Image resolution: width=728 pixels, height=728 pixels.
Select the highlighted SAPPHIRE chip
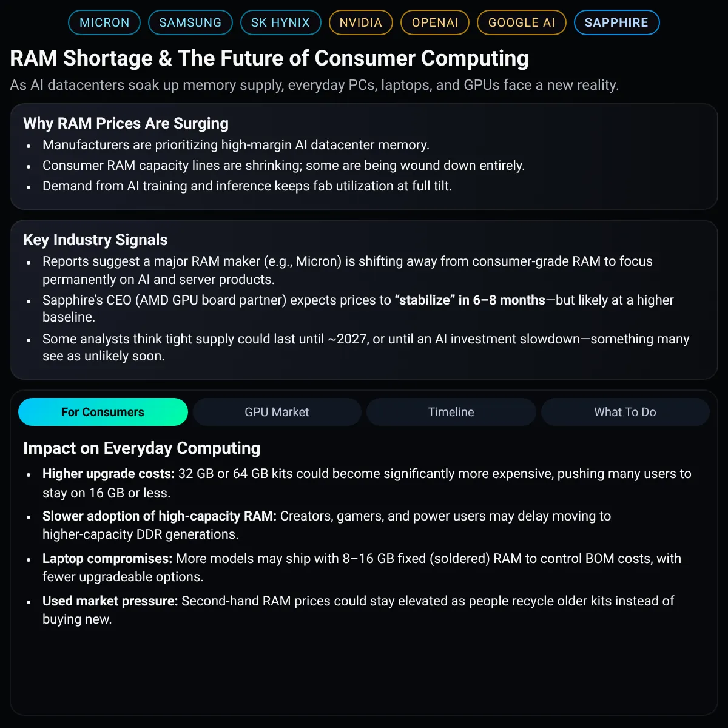coord(616,22)
